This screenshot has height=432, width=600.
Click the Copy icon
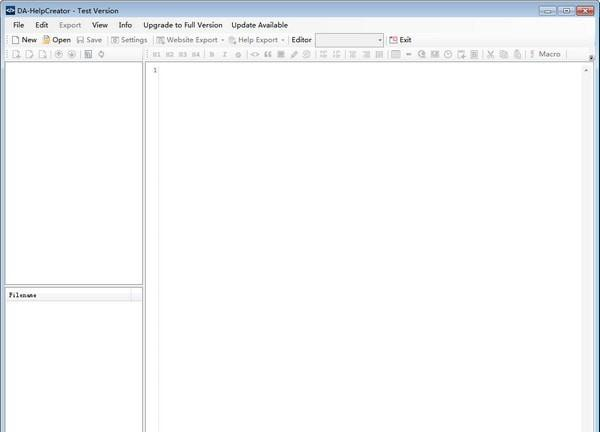pyautogui.click(x=504, y=54)
